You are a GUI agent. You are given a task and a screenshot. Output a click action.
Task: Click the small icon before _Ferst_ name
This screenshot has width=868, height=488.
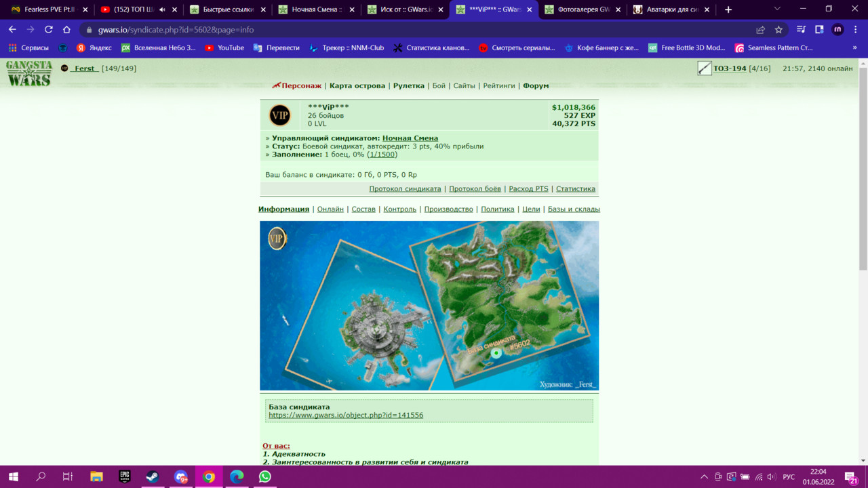click(x=64, y=68)
